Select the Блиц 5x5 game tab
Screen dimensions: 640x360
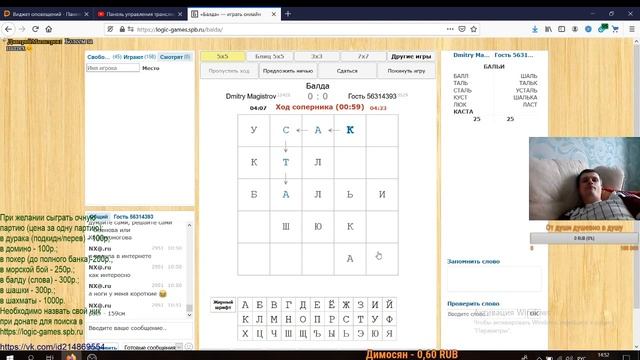pyautogui.click(x=269, y=56)
